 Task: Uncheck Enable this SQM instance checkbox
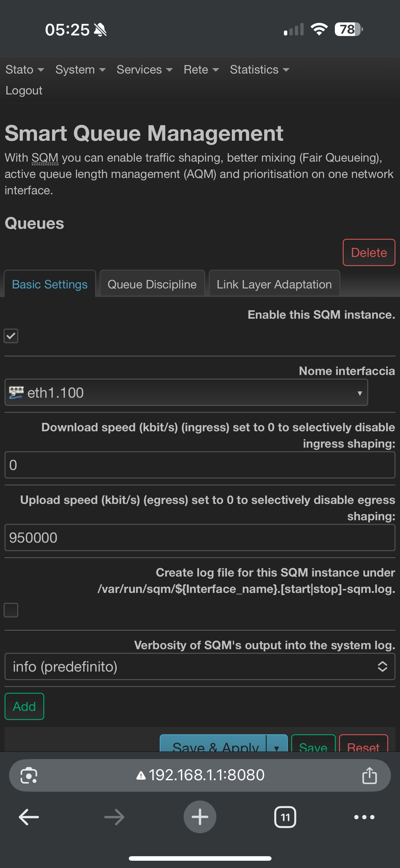[11, 336]
